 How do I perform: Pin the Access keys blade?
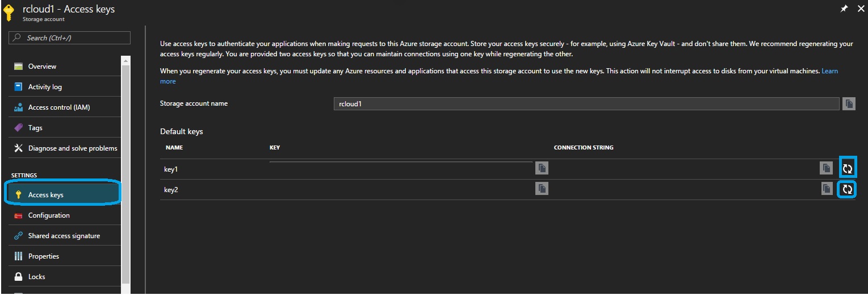click(x=844, y=9)
